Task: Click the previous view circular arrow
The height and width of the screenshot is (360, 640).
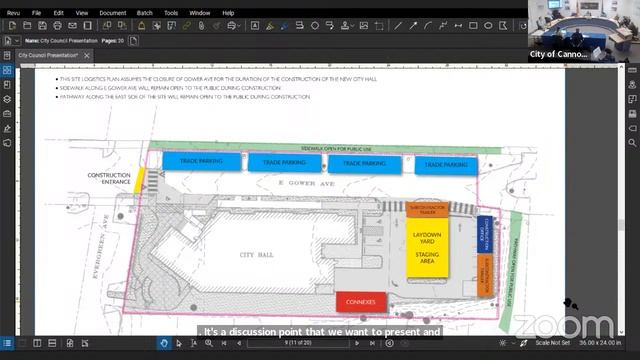Action: pos(389,343)
